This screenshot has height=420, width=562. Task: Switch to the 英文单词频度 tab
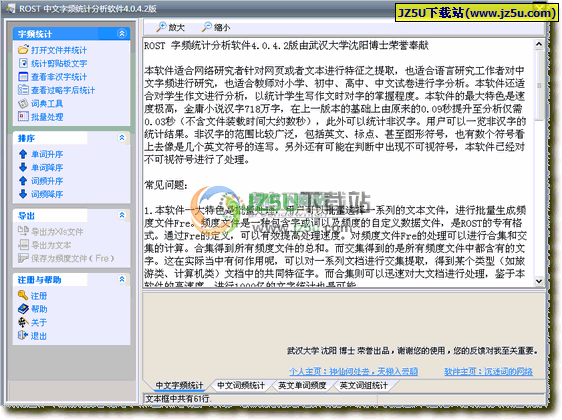(x=302, y=386)
